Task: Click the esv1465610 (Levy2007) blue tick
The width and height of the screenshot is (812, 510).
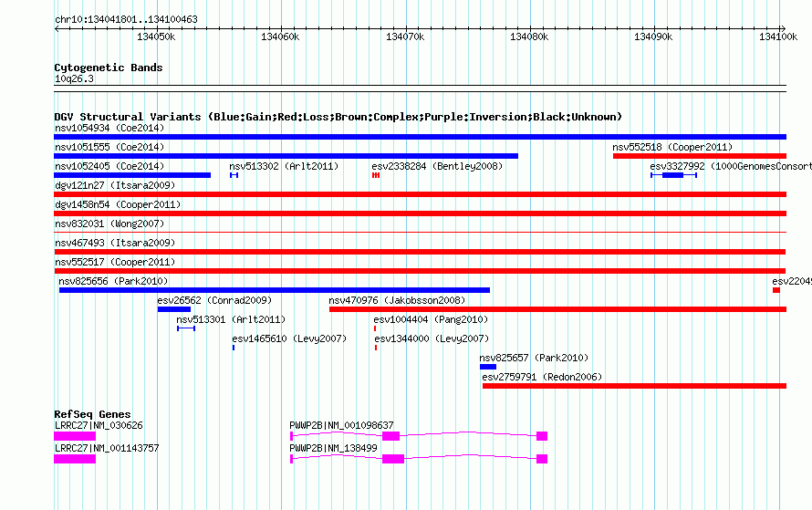Action: pos(234,348)
